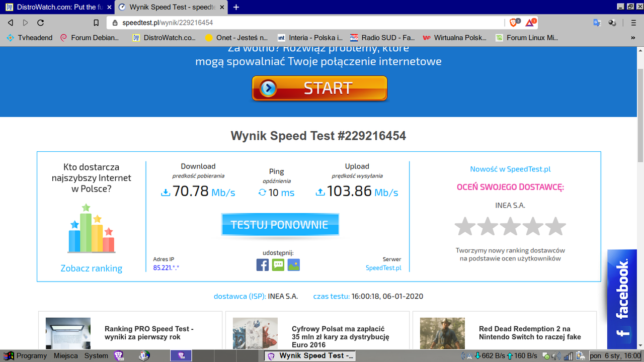Go back with the browser back arrow
This screenshot has width=644, height=362.
coord(10,23)
